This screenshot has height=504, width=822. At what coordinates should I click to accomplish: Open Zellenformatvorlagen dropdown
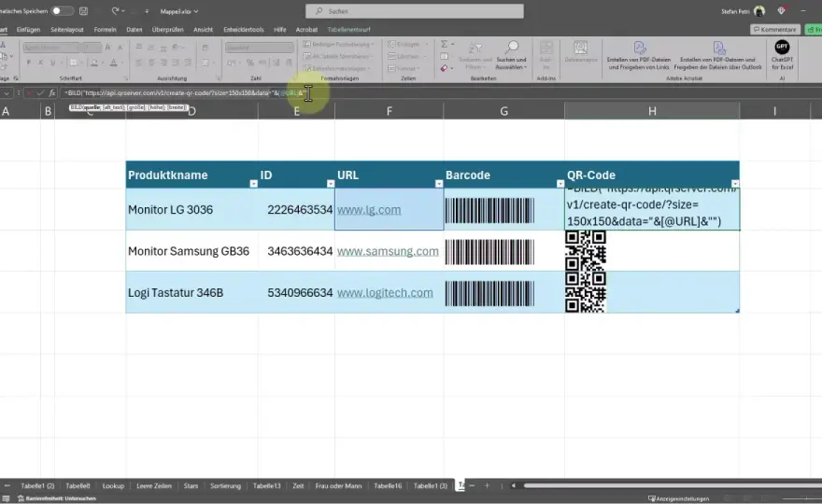pos(337,68)
